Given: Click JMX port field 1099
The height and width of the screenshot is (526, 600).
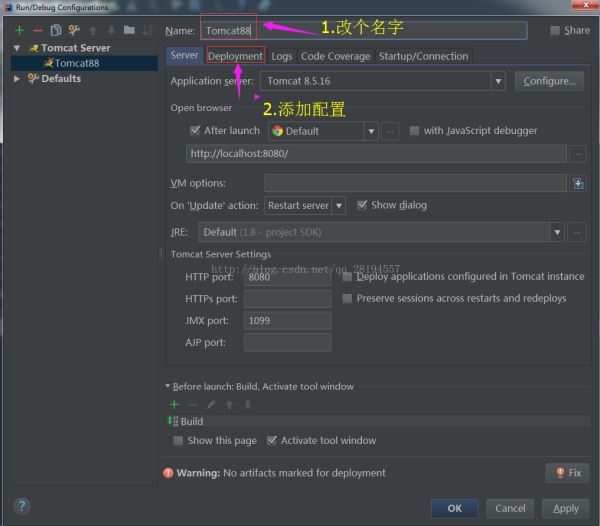Looking at the screenshot, I should [x=288, y=321].
